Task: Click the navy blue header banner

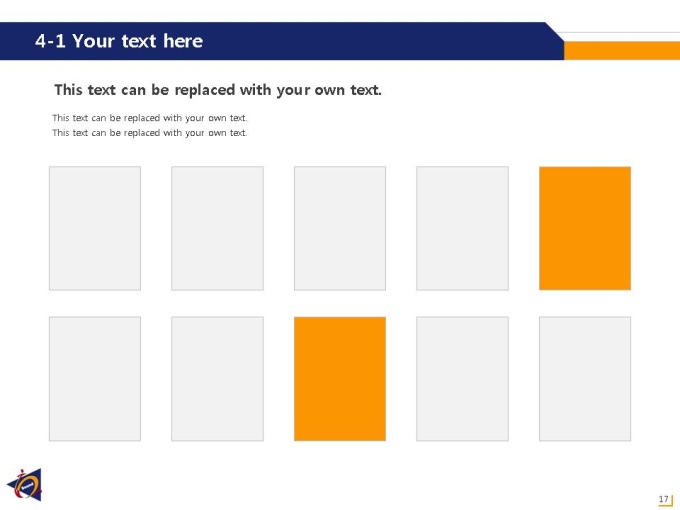Action: [x=282, y=41]
